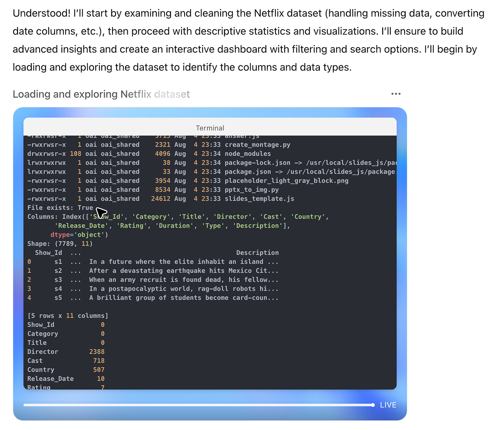
Task: Click 'pptx_to_img.py' file name
Action: click(x=252, y=190)
